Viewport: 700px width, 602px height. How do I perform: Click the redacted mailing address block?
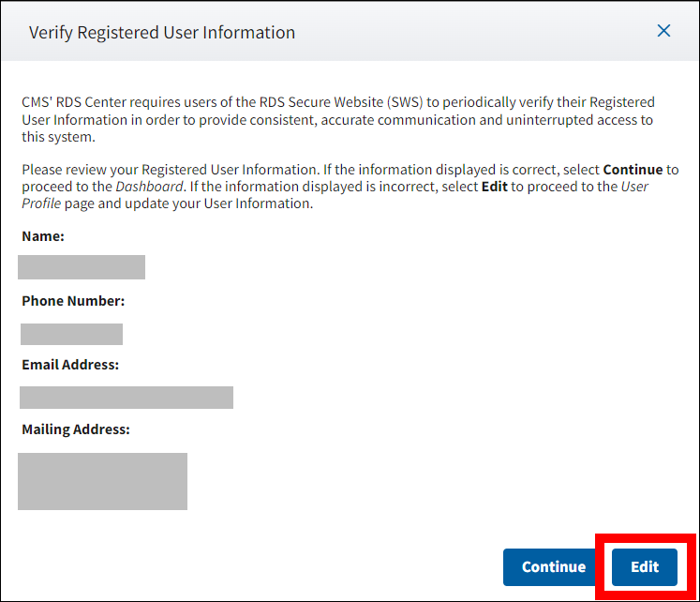(x=102, y=481)
